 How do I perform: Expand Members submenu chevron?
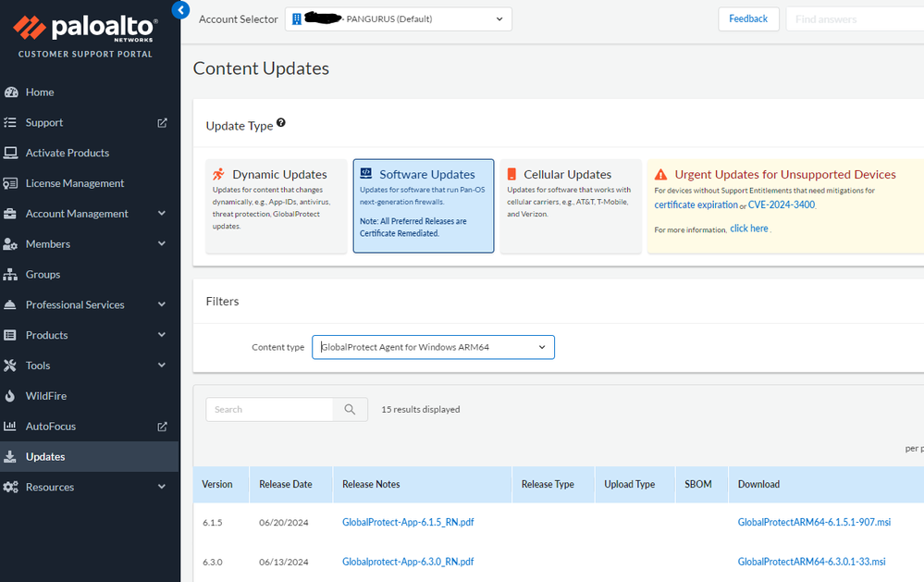162,243
